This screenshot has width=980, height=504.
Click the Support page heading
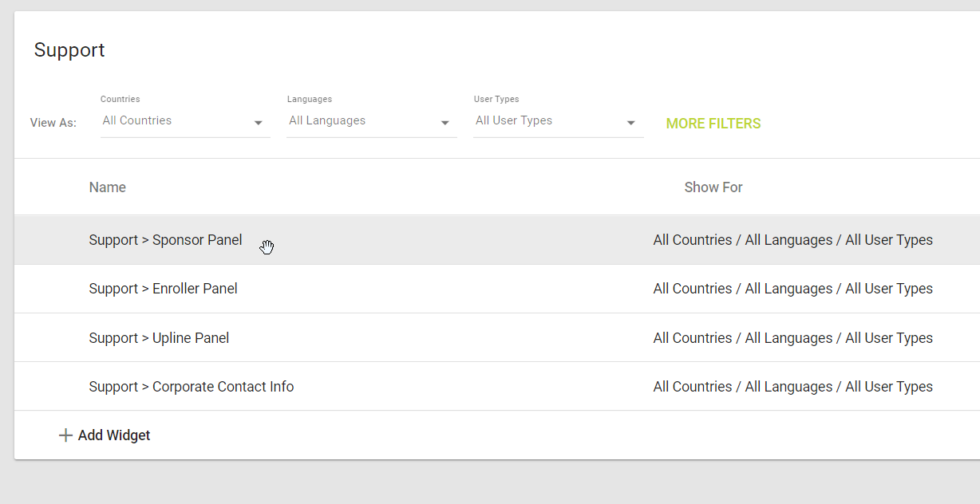(x=69, y=50)
